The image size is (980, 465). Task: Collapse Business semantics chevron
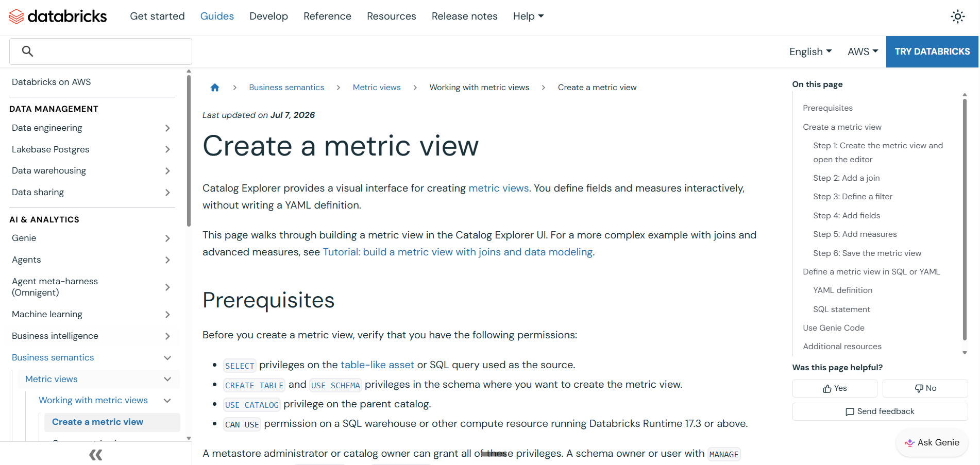click(x=167, y=358)
